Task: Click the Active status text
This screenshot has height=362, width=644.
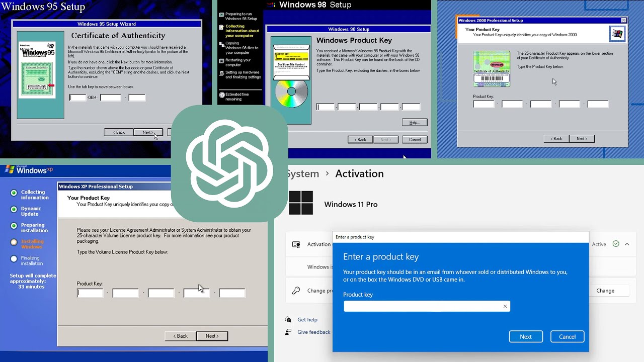Action: (599, 244)
